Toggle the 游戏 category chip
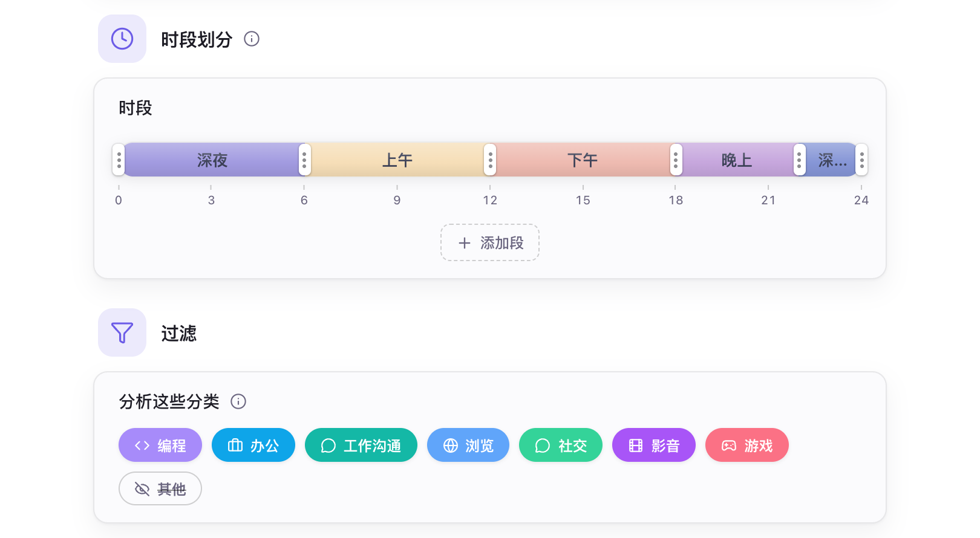This screenshot has width=980, height=538. point(747,445)
